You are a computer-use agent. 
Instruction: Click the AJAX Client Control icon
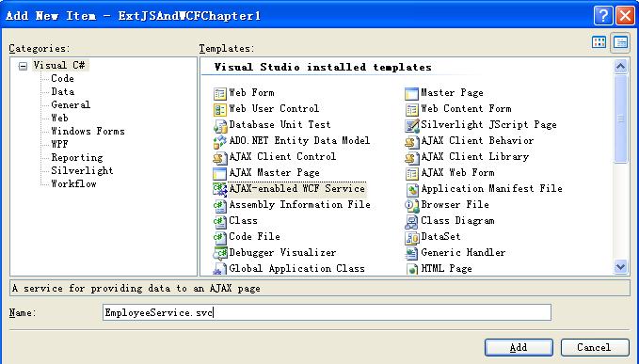(220, 158)
